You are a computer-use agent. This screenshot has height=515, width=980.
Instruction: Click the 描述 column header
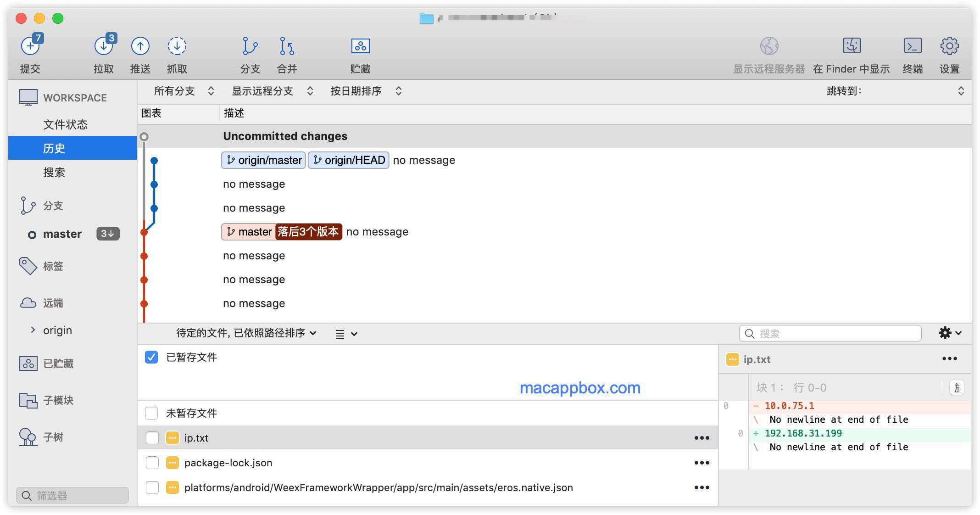point(234,113)
